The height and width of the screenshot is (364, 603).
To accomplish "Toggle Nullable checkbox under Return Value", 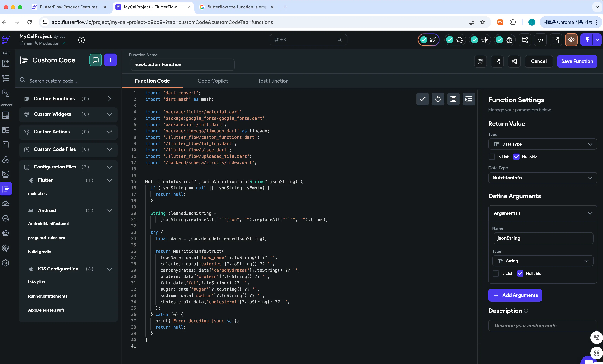I will click(516, 157).
